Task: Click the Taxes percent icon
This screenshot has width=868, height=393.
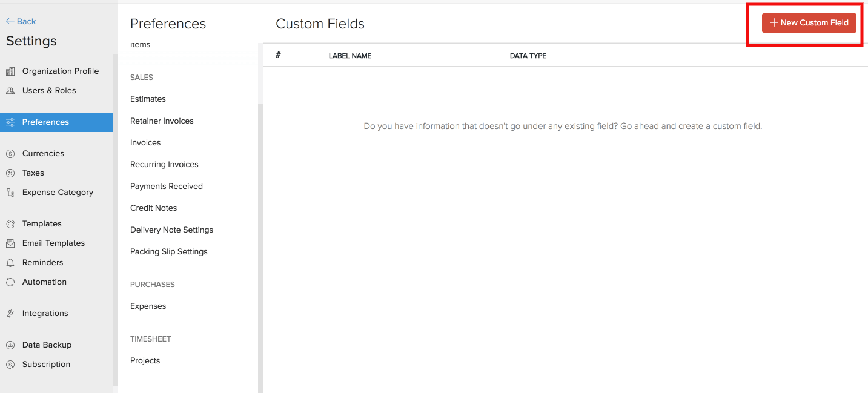Action: click(x=10, y=173)
